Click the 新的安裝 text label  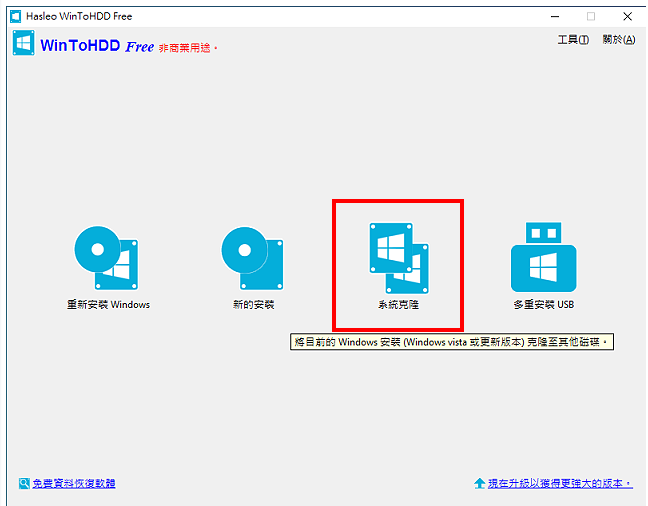click(x=253, y=305)
